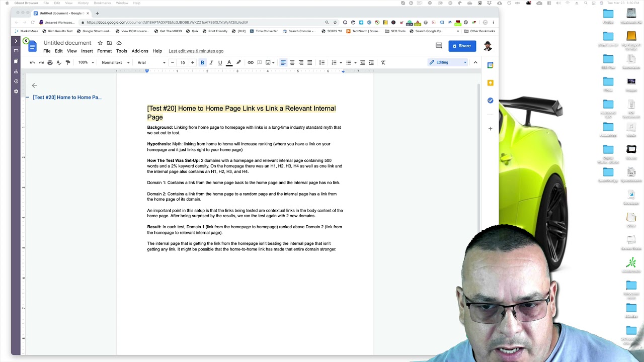Close the document outline with back arrow
This screenshot has height=362, width=644.
(x=34, y=85)
